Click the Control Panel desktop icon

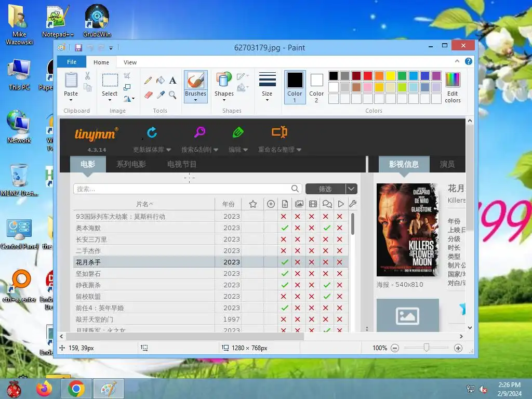(x=19, y=233)
